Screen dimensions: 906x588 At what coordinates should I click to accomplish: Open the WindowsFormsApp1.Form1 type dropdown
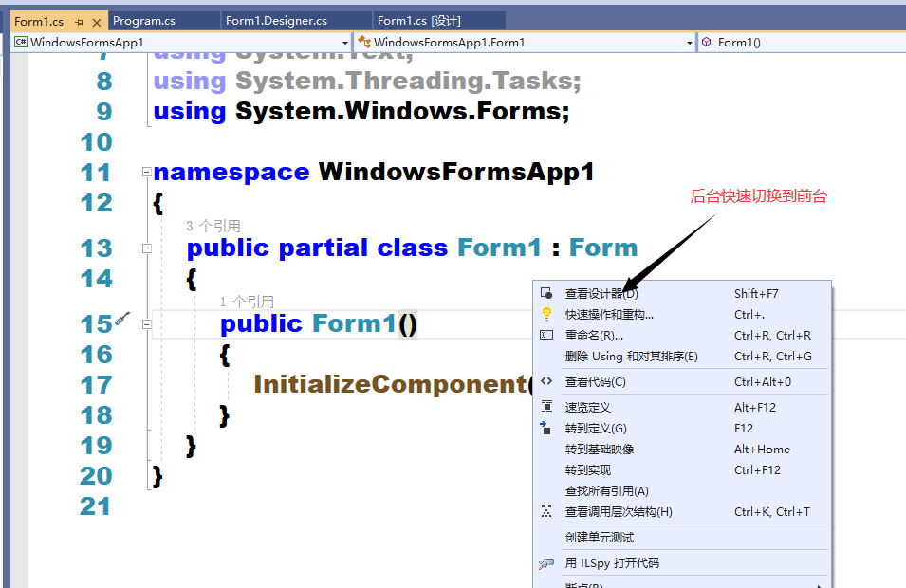pos(689,43)
